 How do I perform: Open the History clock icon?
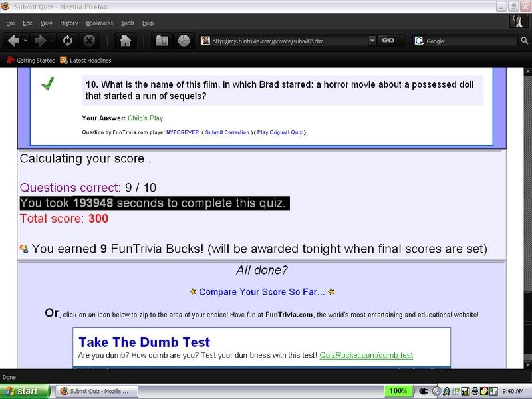click(184, 41)
